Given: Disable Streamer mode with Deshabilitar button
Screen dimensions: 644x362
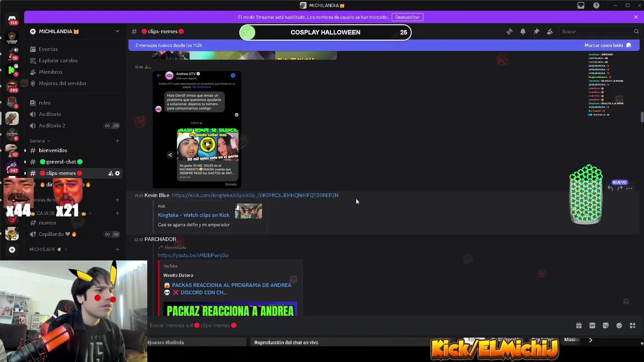Looking at the screenshot, I should (407, 17).
